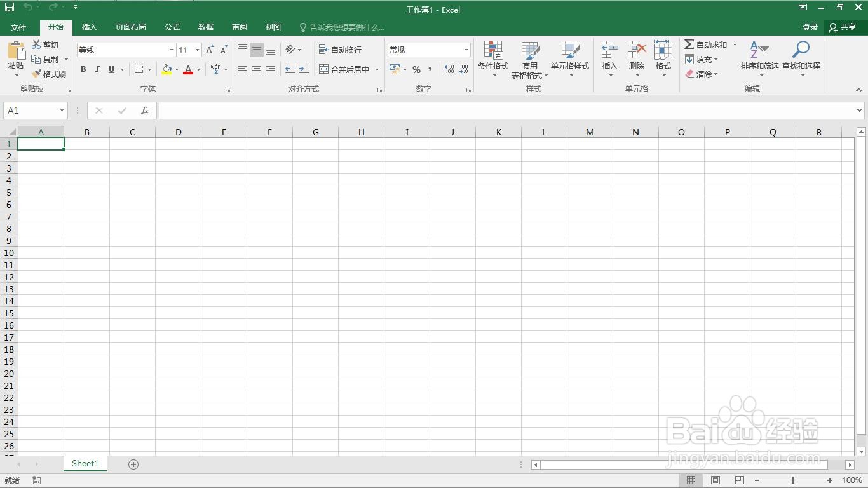Expand Merge and Center (合并后居中) arrow
Screen dimensions: 868x488
[x=377, y=69]
